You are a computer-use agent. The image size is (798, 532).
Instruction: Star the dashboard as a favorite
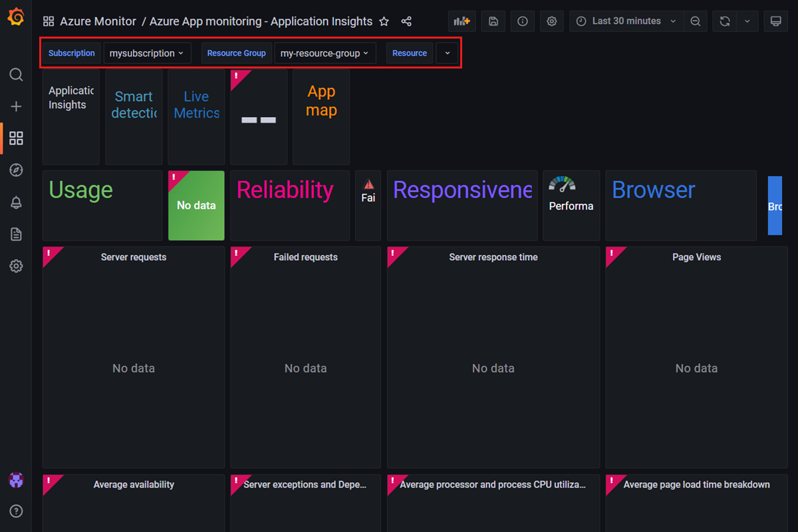(x=384, y=21)
